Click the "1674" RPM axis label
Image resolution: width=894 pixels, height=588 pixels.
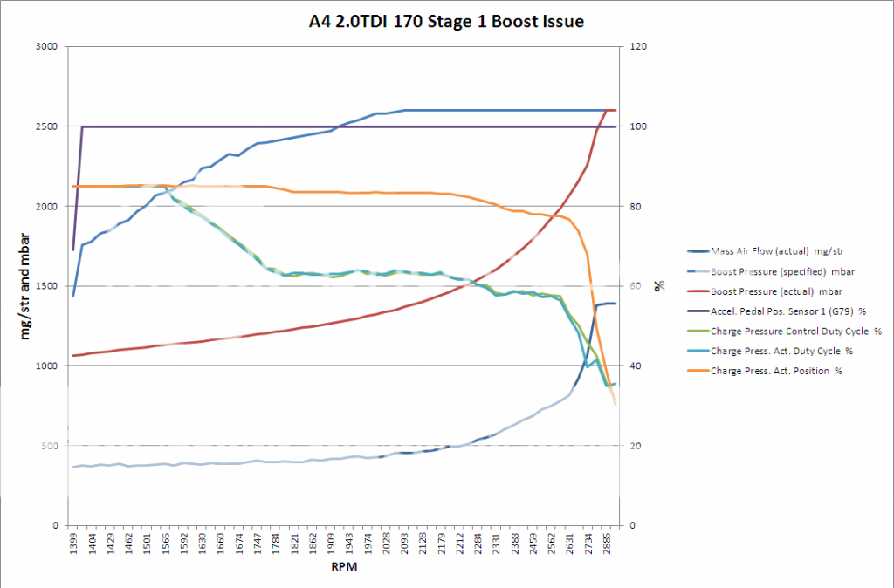tap(238, 544)
